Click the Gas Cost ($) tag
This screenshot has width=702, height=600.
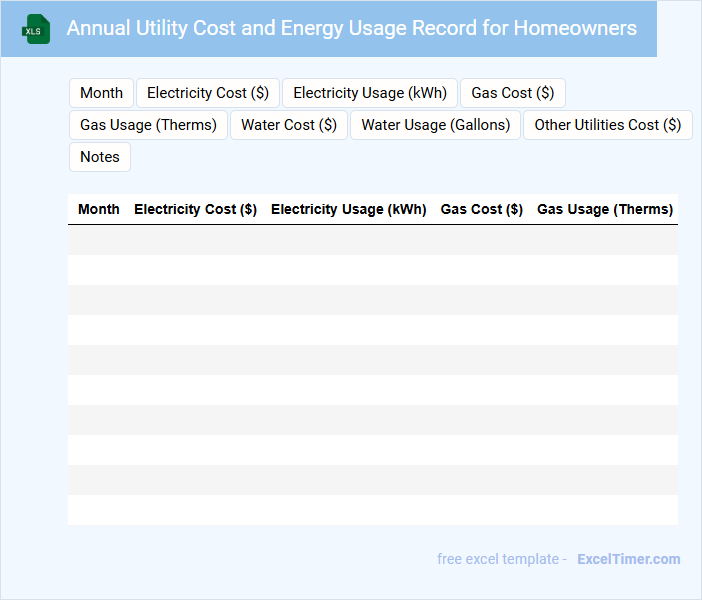513,93
